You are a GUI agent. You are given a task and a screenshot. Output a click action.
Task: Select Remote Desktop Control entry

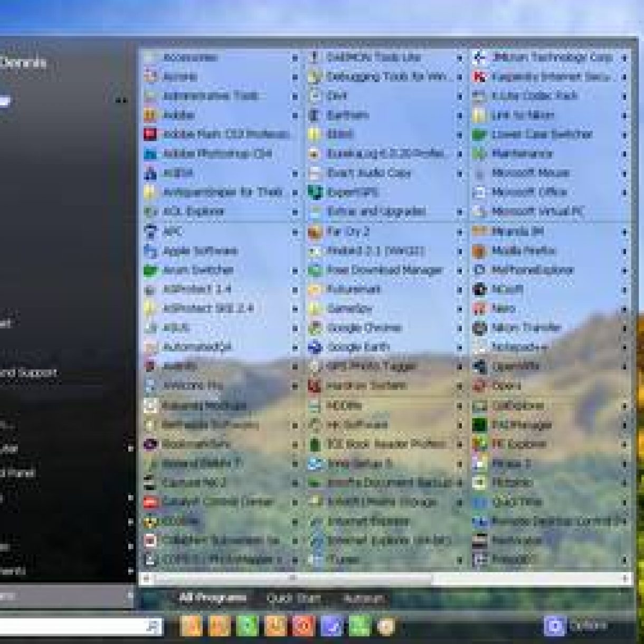tap(550, 522)
